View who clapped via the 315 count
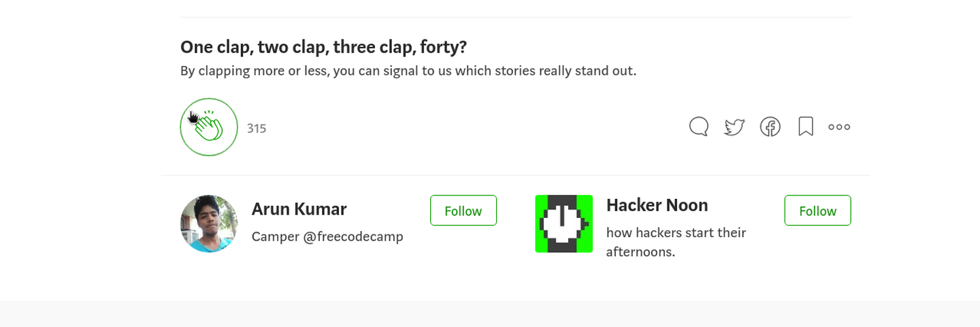 257,128
